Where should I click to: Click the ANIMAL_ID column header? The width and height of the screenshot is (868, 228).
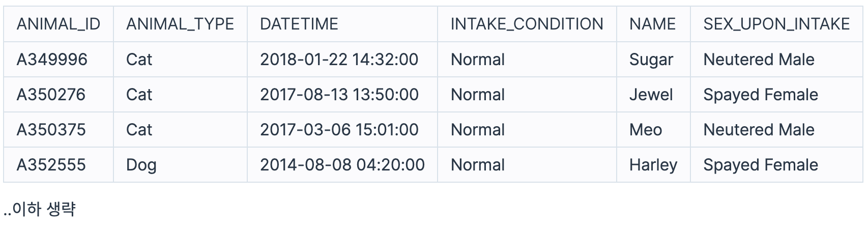click(x=59, y=24)
